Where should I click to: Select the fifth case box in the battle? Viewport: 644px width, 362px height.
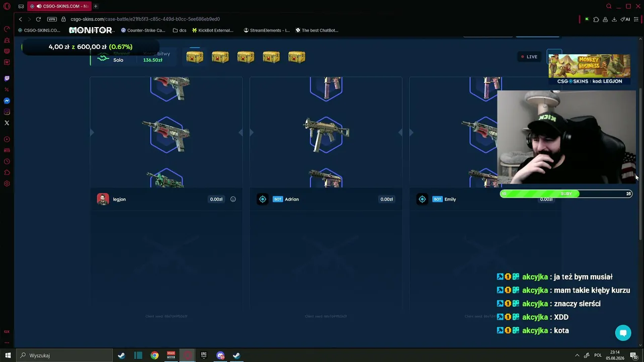click(297, 57)
